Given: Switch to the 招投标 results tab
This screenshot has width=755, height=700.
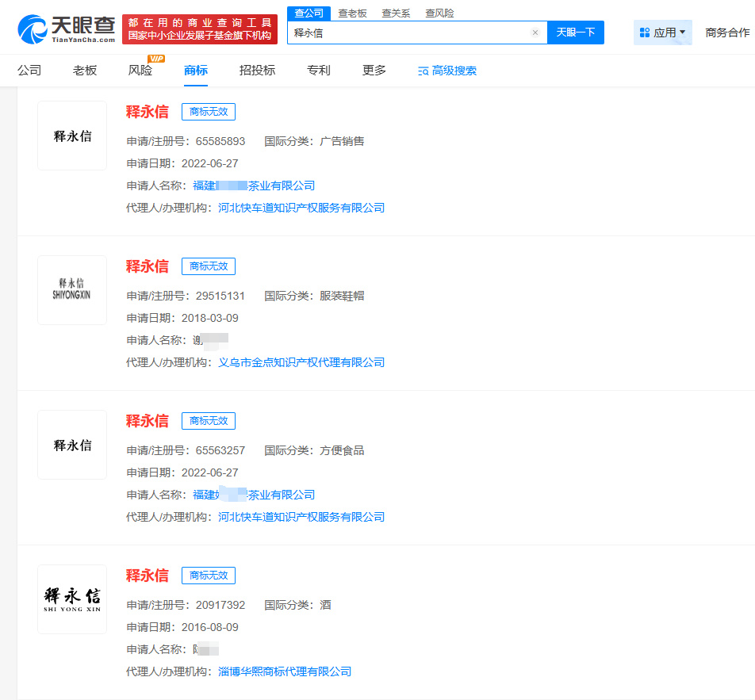Looking at the screenshot, I should [257, 71].
